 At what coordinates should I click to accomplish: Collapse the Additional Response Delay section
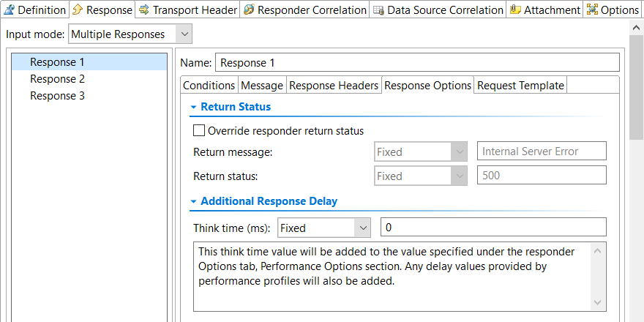point(193,202)
